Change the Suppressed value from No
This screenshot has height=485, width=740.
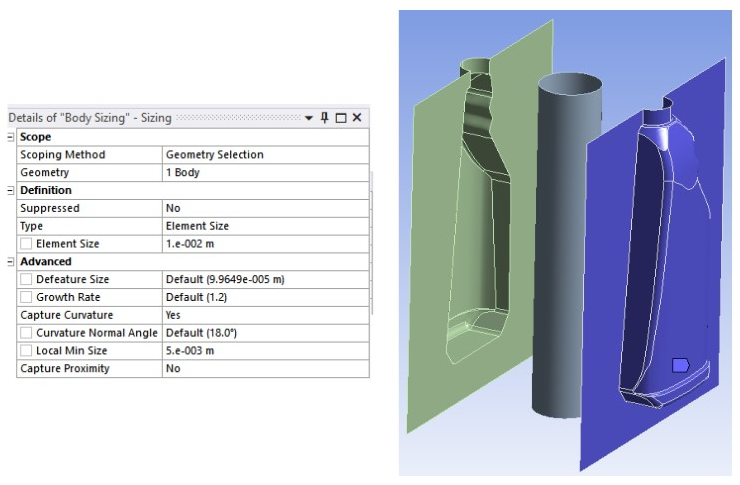click(x=264, y=208)
